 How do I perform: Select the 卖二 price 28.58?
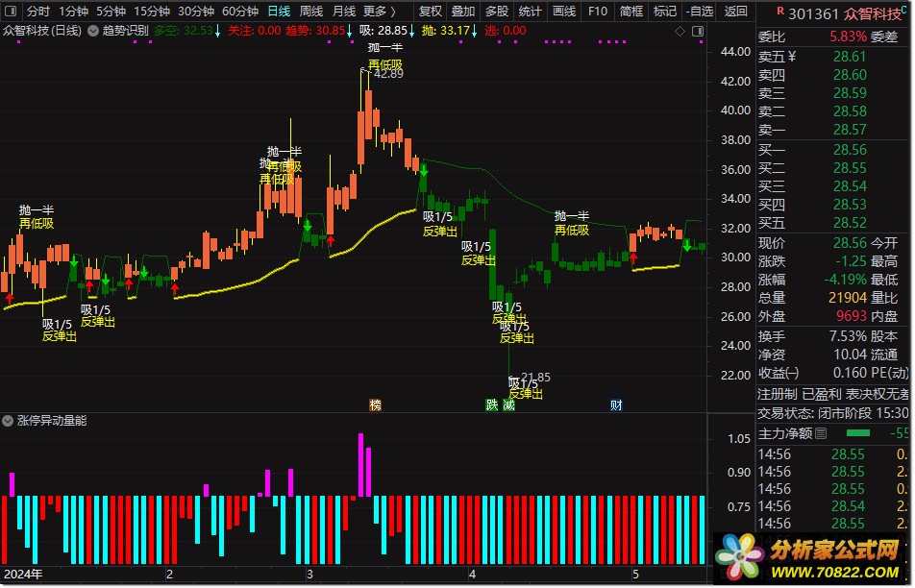[x=850, y=110]
